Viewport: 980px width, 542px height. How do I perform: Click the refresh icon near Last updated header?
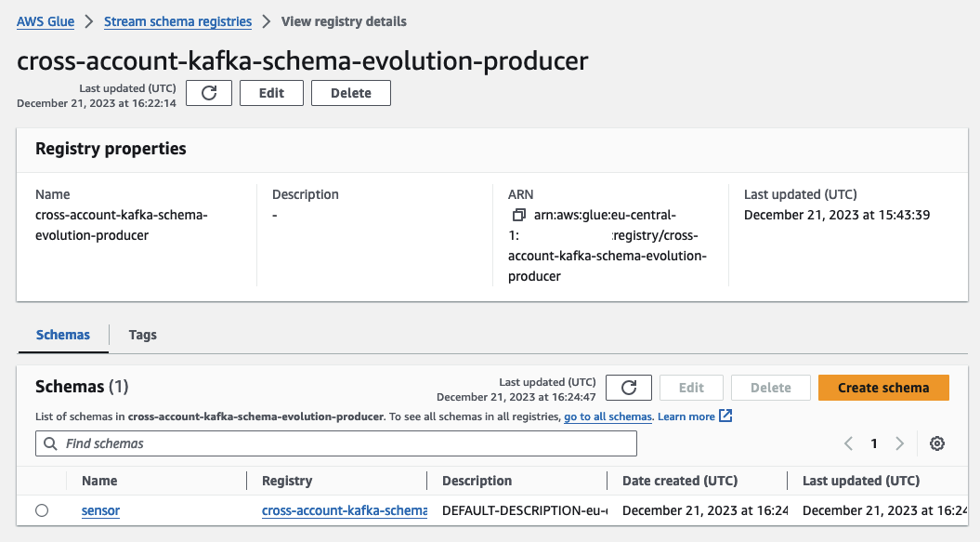tap(208, 92)
